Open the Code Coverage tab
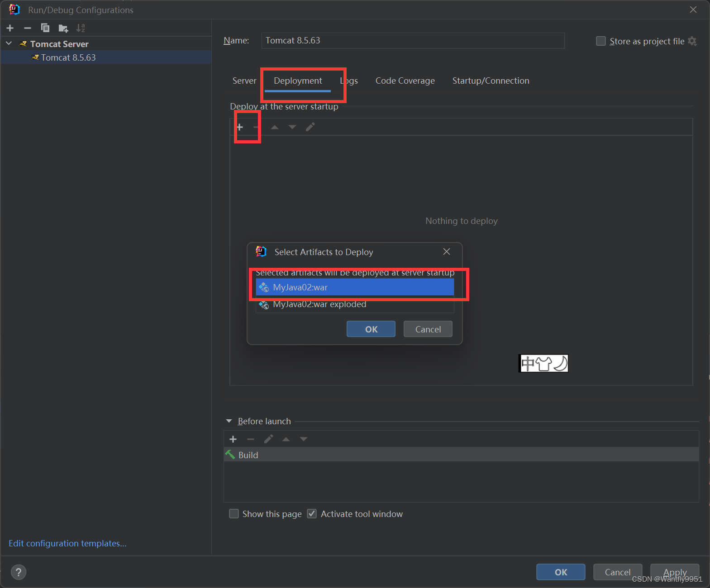Image resolution: width=710 pixels, height=588 pixels. 405,81
